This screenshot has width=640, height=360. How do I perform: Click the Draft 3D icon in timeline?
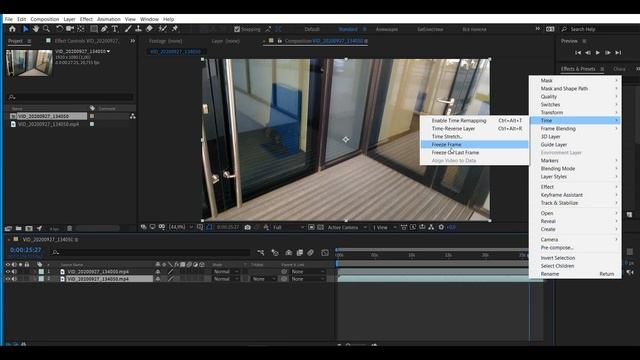click(x=275, y=253)
